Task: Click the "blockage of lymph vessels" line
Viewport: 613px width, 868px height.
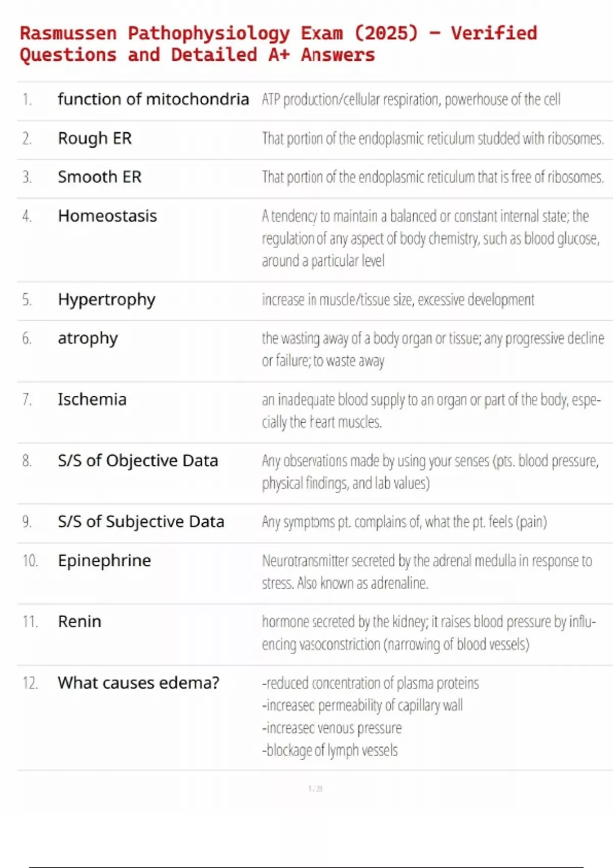Action: click(x=330, y=750)
